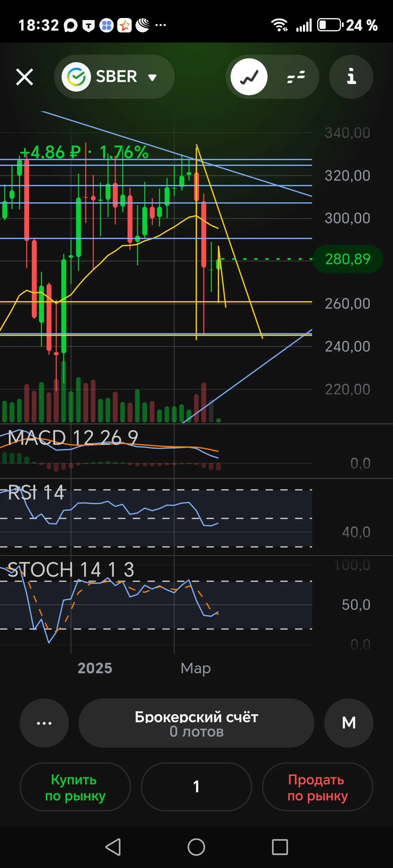The image size is (393, 868).
Task: Open the RSI 14 indicator settings
Action: coord(36,492)
